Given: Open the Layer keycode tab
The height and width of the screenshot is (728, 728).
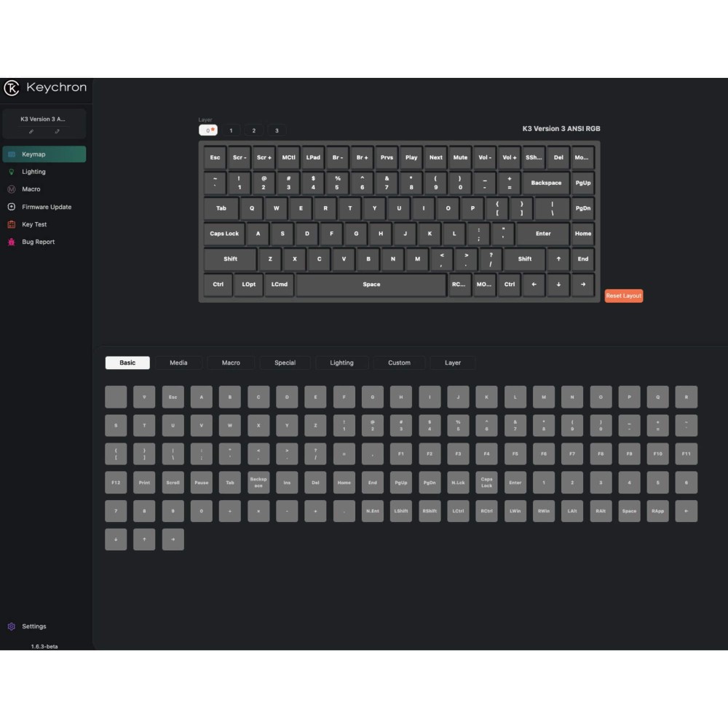Looking at the screenshot, I should [453, 363].
